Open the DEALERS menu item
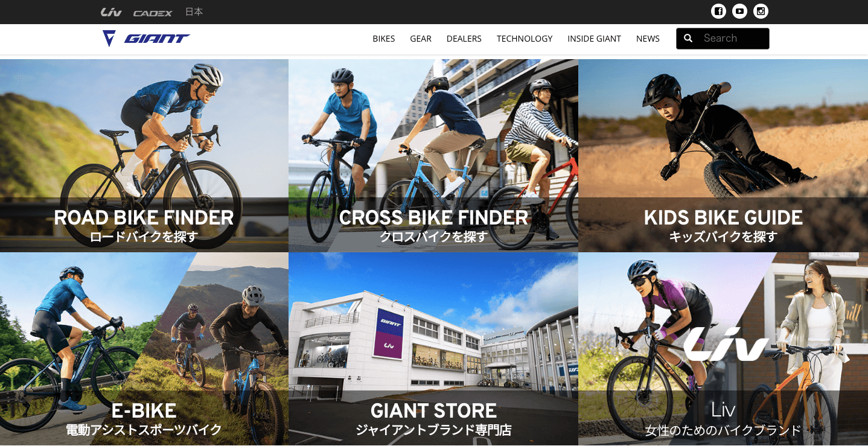The image size is (868, 446). point(464,39)
